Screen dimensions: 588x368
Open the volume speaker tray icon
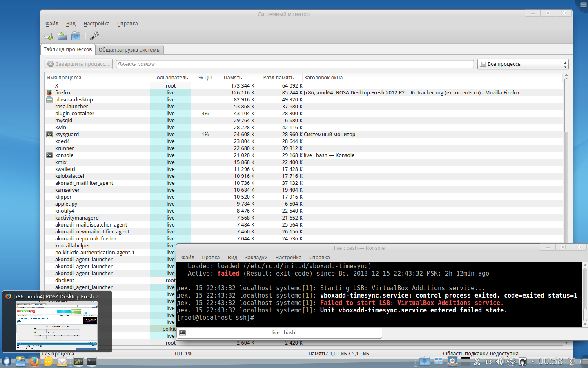tap(499, 362)
